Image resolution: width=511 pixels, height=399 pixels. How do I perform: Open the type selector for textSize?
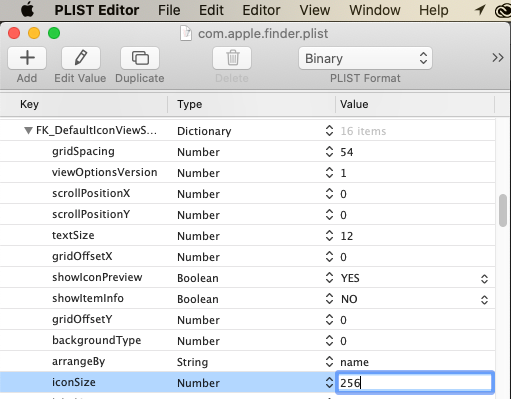point(329,236)
